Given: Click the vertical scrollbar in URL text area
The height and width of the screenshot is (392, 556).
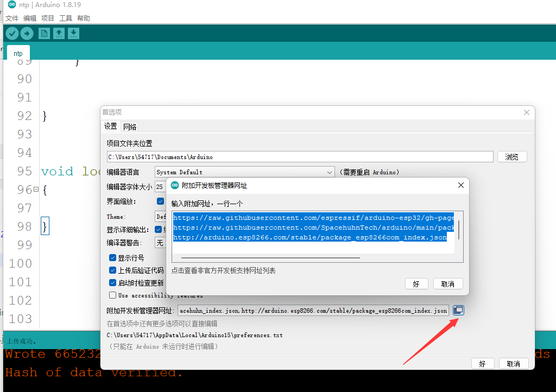Looking at the screenshot, I should pyautogui.click(x=459, y=230).
